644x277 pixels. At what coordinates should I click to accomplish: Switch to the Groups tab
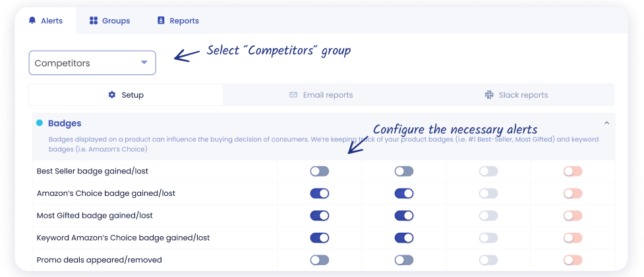110,21
